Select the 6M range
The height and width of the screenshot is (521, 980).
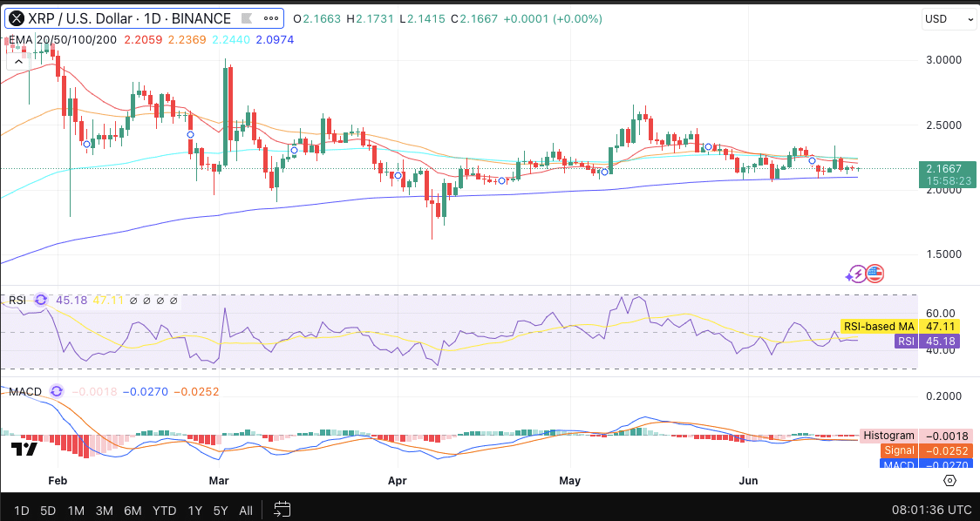(x=133, y=511)
